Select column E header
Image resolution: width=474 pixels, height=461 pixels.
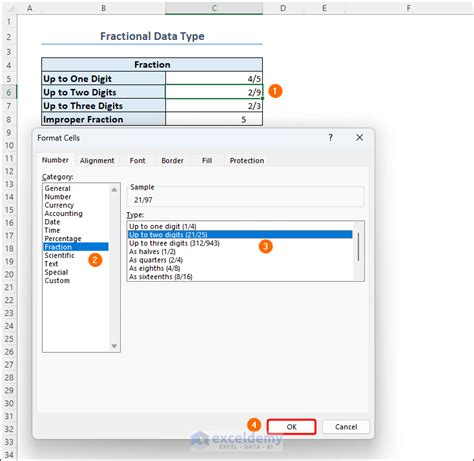point(324,8)
